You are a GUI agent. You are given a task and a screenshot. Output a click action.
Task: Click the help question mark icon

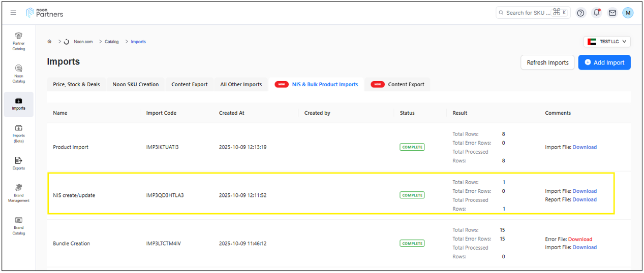click(x=581, y=13)
